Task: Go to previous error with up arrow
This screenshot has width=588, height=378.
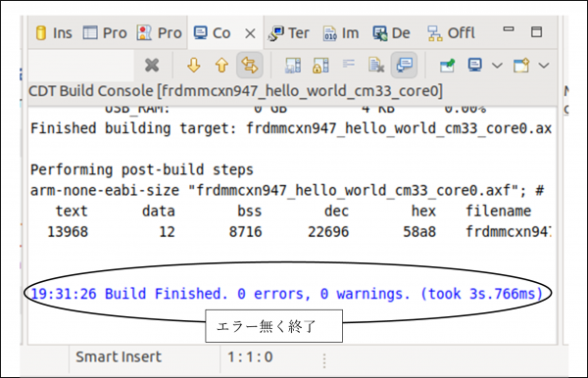Action: 221,66
